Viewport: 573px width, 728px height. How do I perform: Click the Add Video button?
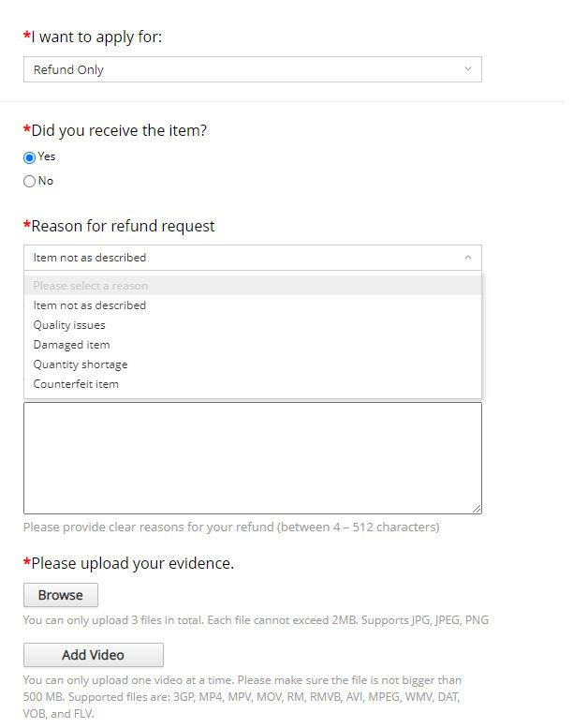pyautogui.click(x=94, y=655)
